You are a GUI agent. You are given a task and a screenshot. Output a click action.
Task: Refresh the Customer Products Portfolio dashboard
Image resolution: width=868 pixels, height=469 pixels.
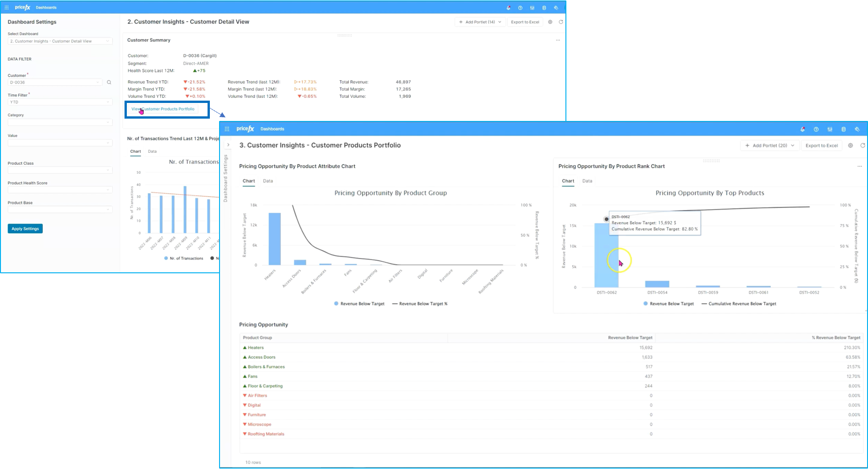click(x=862, y=145)
